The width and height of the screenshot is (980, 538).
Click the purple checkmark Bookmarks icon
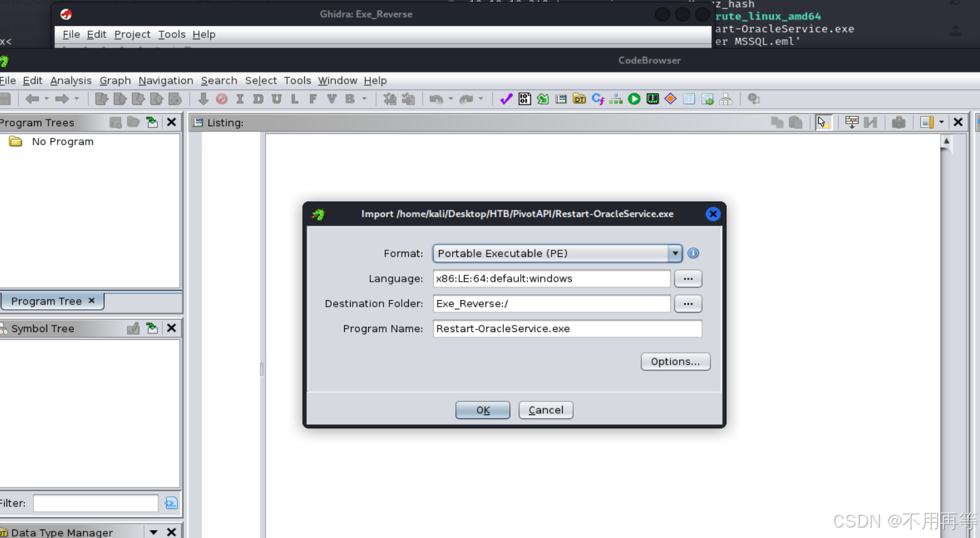[x=506, y=99]
